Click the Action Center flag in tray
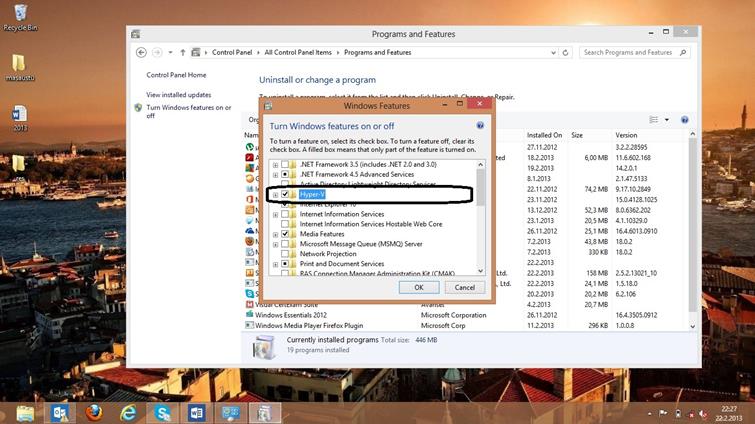The width and height of the screenshot is (755, 424). click(664, 413)
